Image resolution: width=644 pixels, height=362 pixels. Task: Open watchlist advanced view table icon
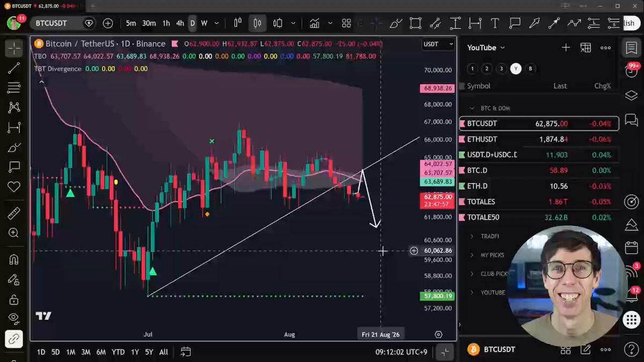coord(586,48)
